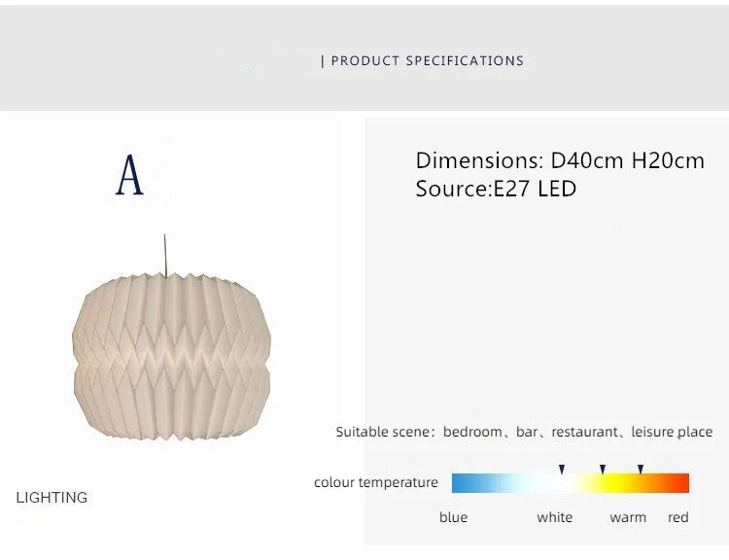Click the PRODUCT SPECIFICATIONS heading
This screenshot has width=729, height=560.
pyautogui.click(x=427, y=60)
